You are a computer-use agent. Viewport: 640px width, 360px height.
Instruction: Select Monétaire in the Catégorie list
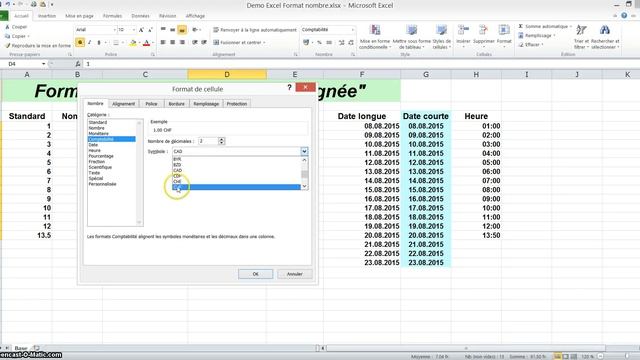[x=99, y=133]
